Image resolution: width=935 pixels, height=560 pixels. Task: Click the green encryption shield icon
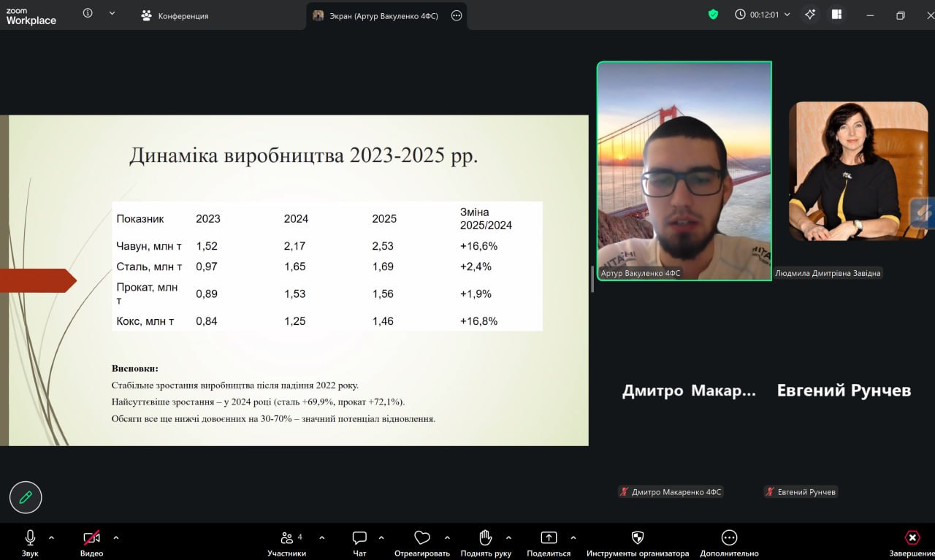click(713, 15)
